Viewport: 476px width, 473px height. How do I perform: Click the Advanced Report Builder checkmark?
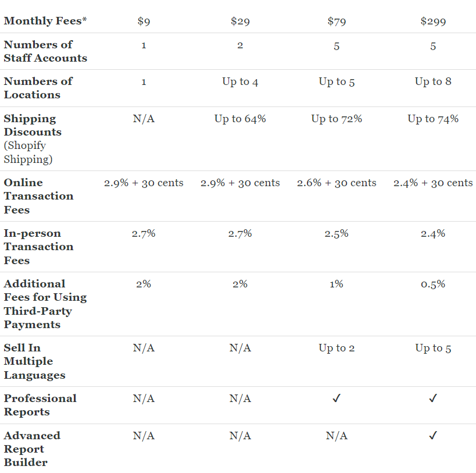[x=433, y=435]
